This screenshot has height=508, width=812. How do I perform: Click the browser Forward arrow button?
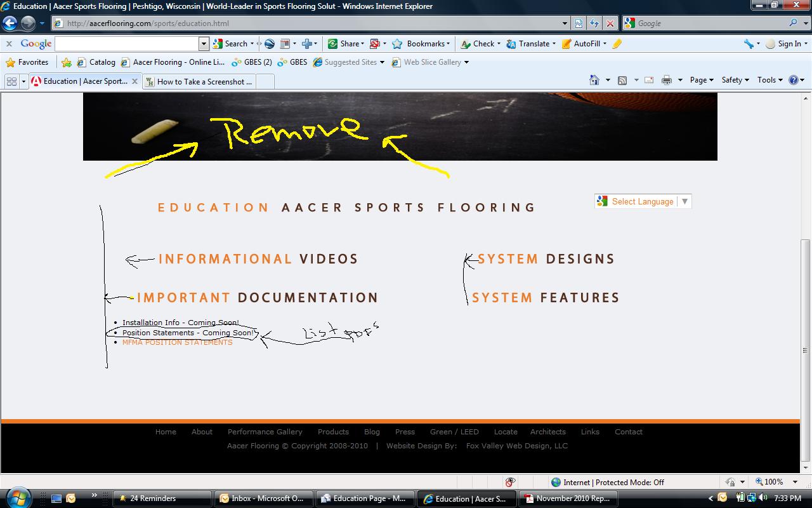click(x=28, y=23)
